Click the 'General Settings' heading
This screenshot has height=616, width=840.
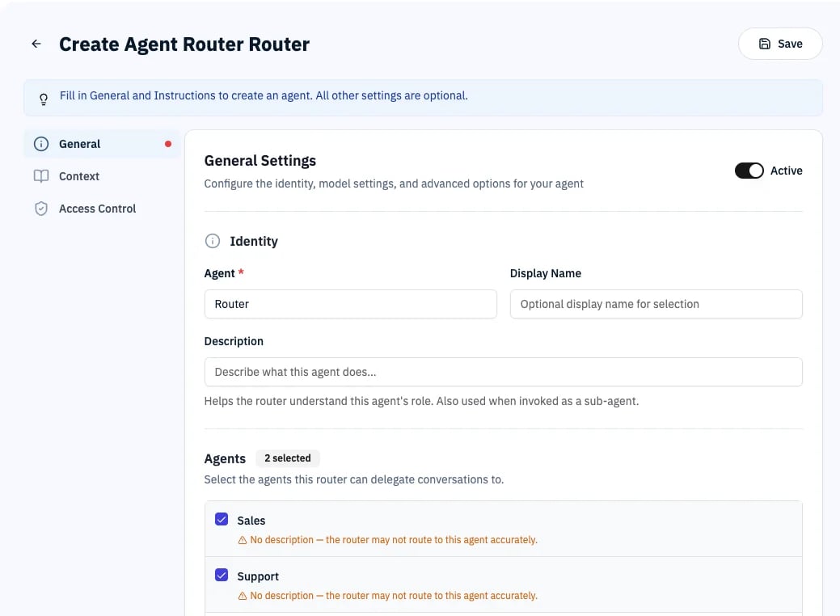tap(260, 161)
